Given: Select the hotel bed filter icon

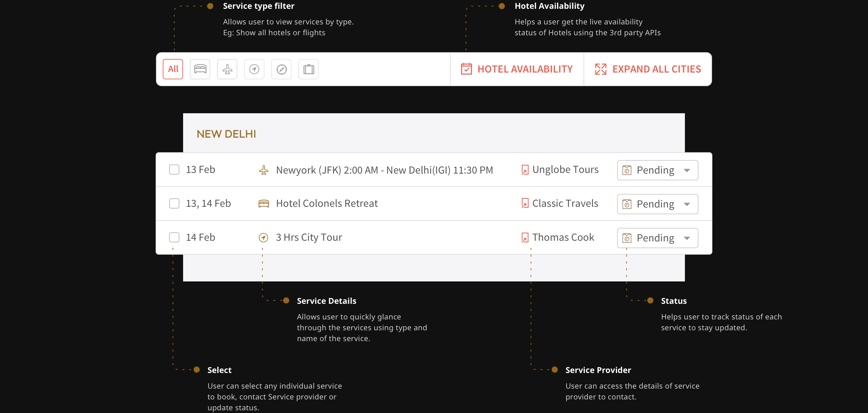Looking at the screenshot, I should pos(200,69).
